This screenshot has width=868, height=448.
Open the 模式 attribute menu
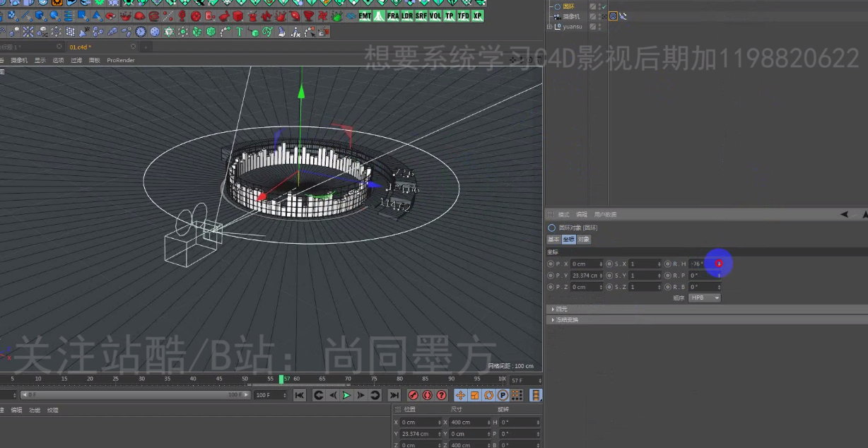tap(563, 214)
